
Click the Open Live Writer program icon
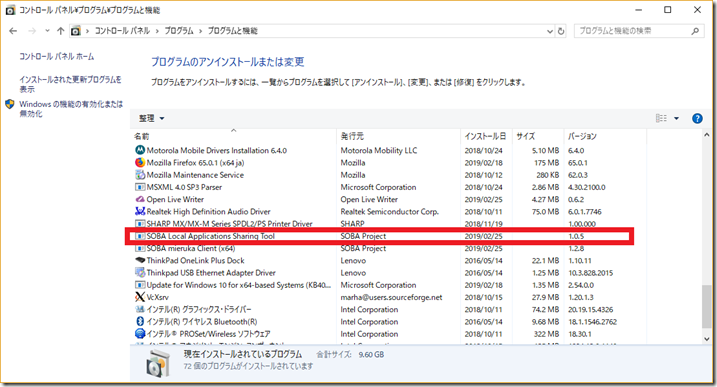(140, 199)
